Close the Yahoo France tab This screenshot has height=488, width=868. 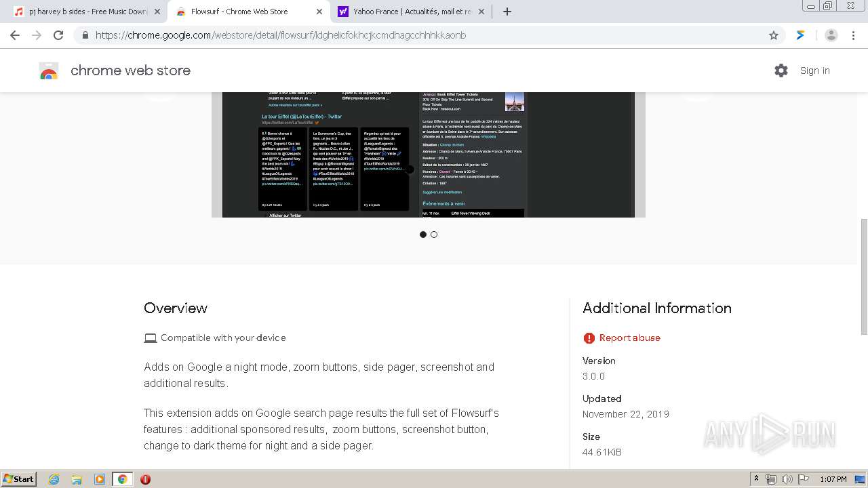pyautogui.click(x=481, y=12)
